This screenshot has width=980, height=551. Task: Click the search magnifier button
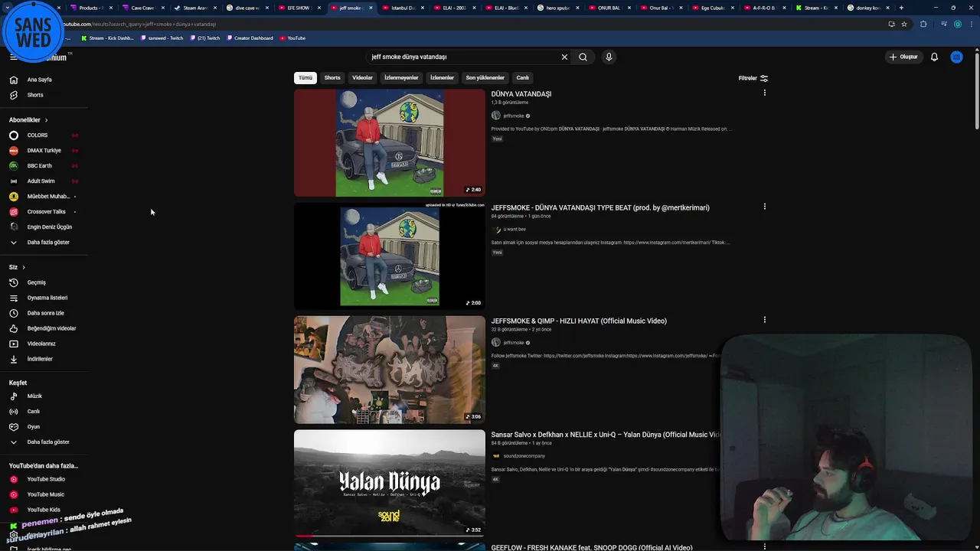point(583,57)
